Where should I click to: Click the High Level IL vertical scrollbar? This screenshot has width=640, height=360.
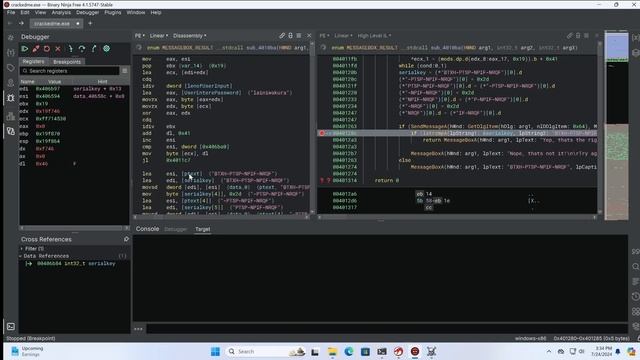coord(600,129)
